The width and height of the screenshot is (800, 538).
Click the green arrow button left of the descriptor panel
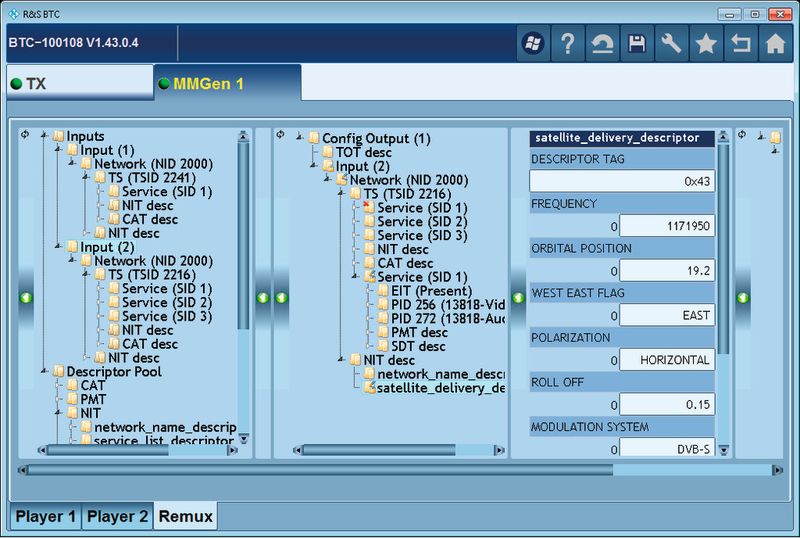[x=518, y=298]
